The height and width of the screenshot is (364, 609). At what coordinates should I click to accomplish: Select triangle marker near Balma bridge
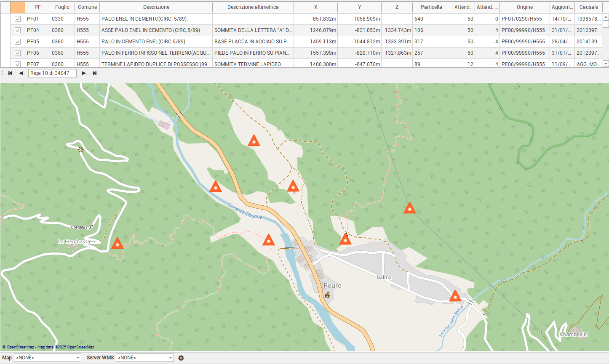(x=455, y=296)
